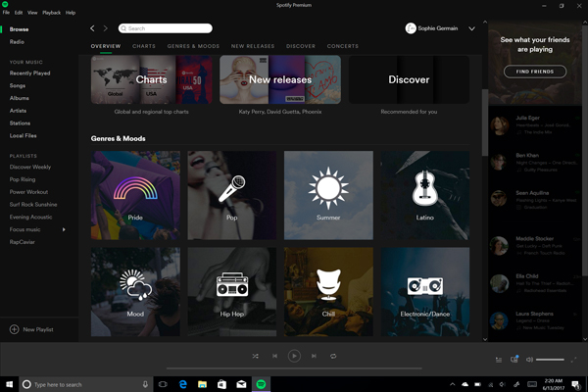Open the Surf Rock Sunshine playlist
Image resolution: width=588 pixels, height=392 pixels.
click(x=33, y=205)
